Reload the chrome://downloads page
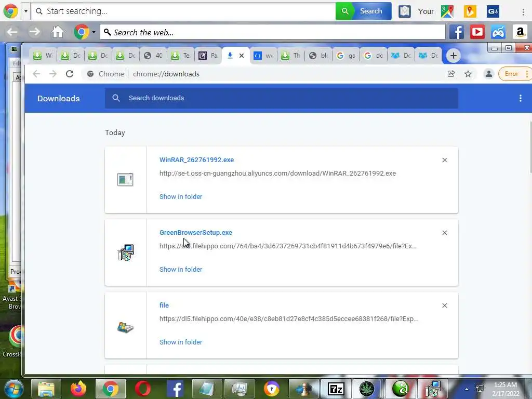This screenshot has width=532, height=399. [x=70, y=74]
